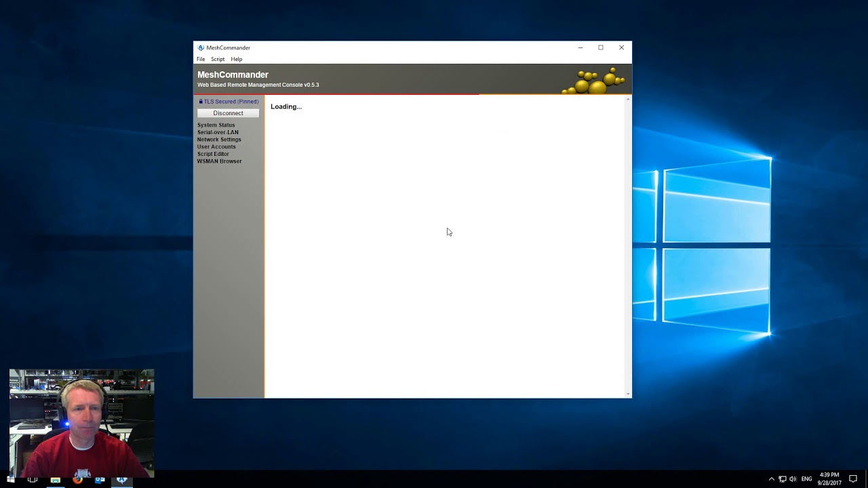
Task: Click the TLS Secured (Pinned) lock indicator
Action: tap(229, 102)
